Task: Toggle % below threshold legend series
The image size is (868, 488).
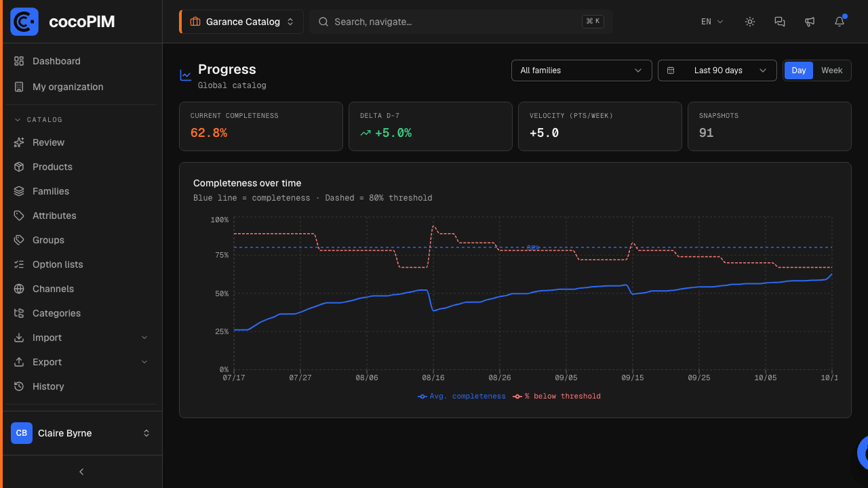Action: [x=557, y=396]
